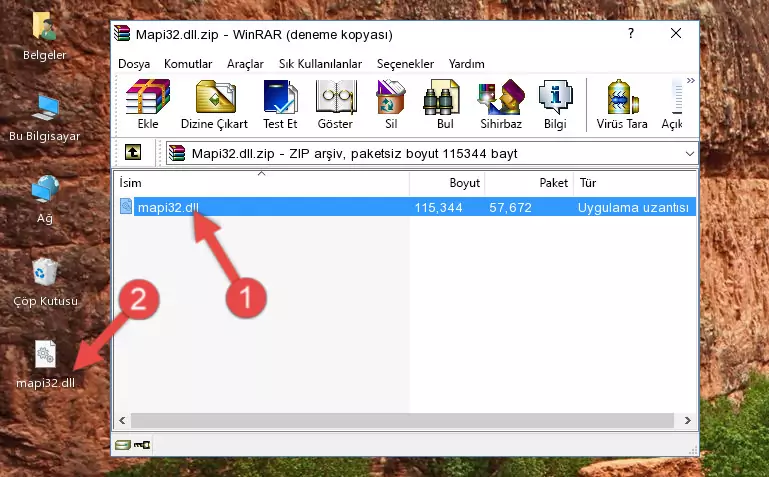This screenshot has height=477, width=769.
Task: Select Belgeler desktop icon
Action: (x=45, y=37)
